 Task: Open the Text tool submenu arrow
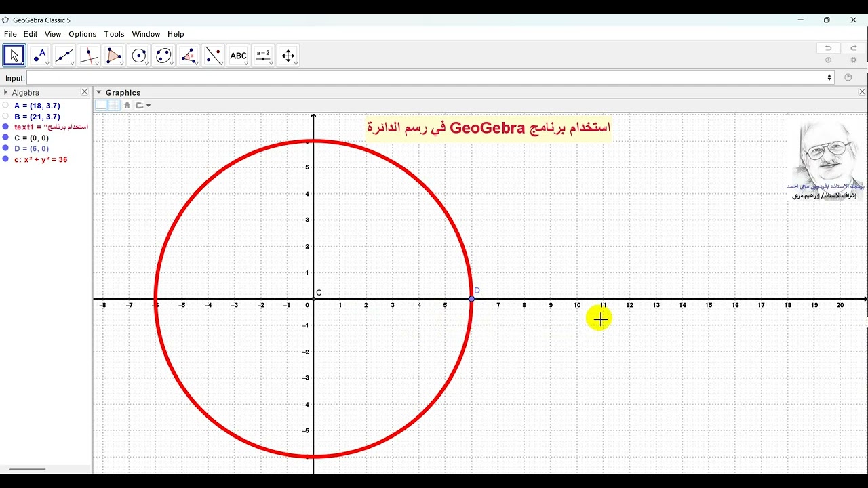(x=247, y=63)
